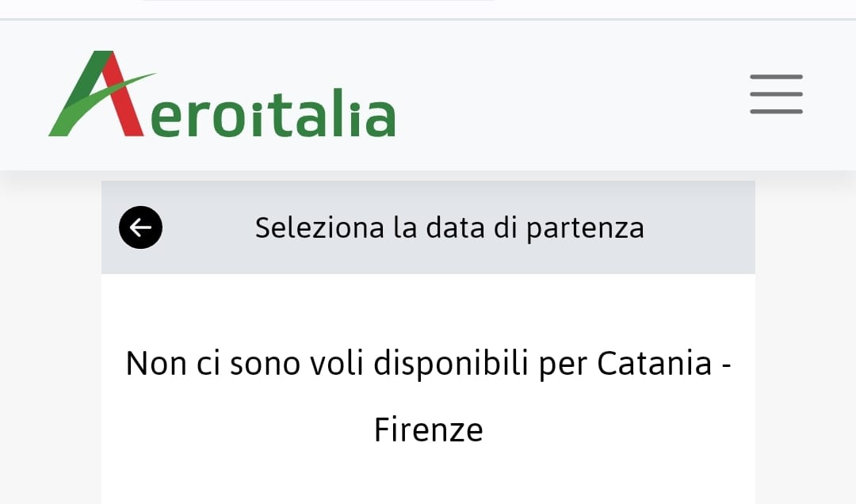Click the word 'Catania' in the message
The height and width of the screenshot is (504, 856).
654,364
